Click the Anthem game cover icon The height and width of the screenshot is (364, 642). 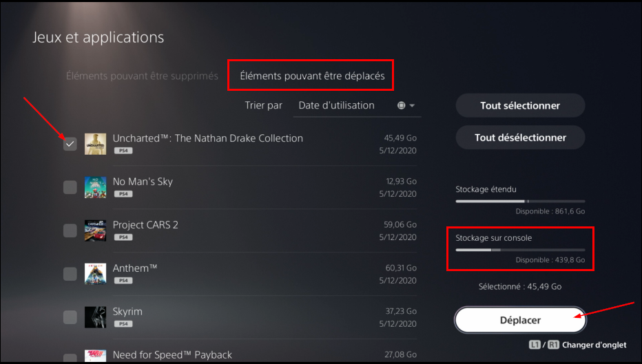point(95,274)
